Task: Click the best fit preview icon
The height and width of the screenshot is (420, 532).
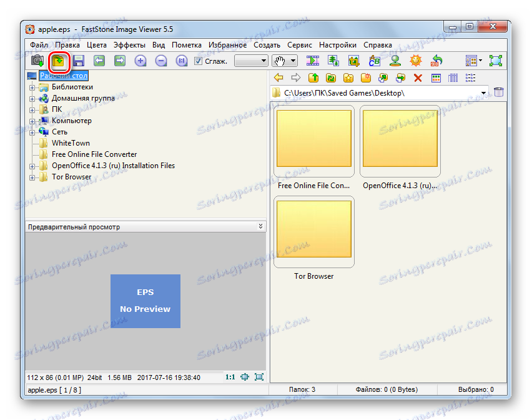Action: [245, 377]
